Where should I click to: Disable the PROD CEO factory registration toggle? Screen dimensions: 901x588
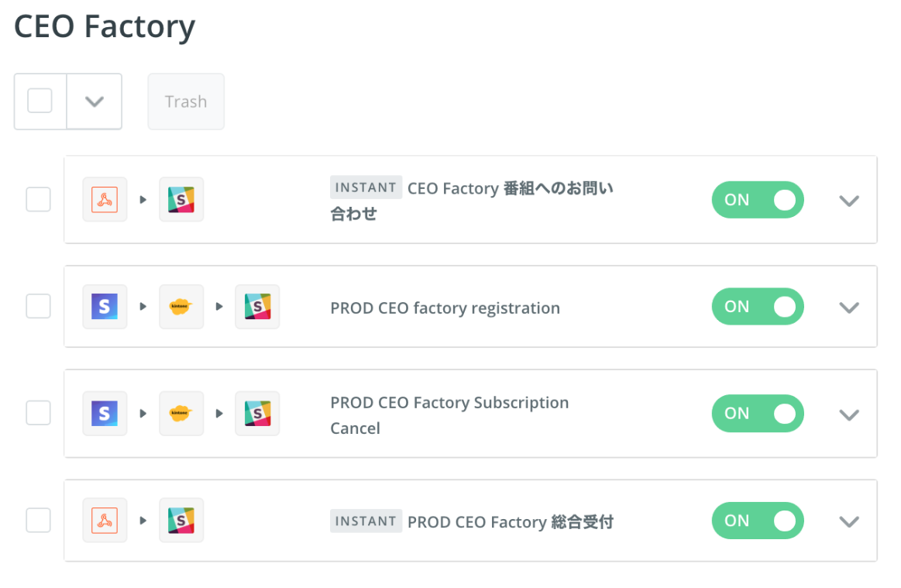coord(758,306)
